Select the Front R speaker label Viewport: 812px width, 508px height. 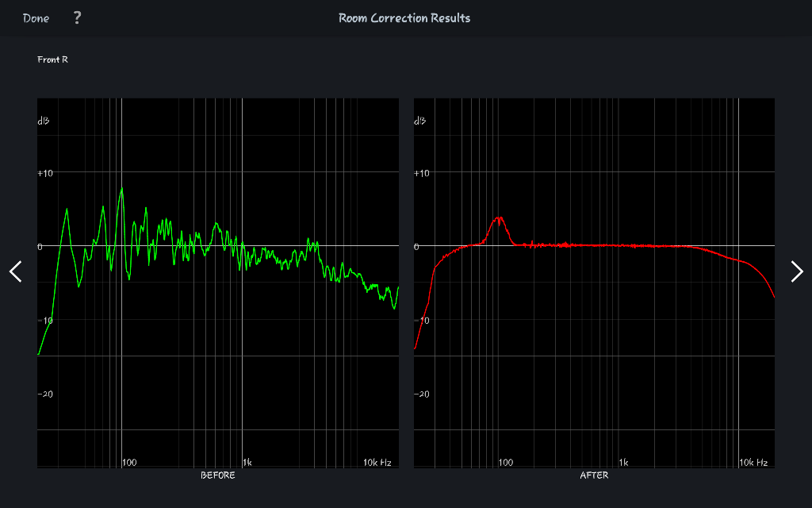click(x=52, y=60)
